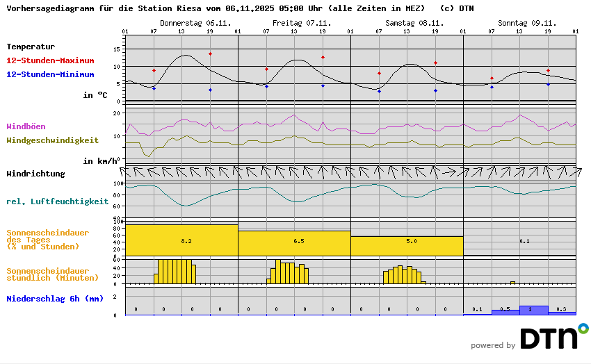Select the blue precipitation bar labeled 0.5
The image size is (591, 364).
click(505, 312)
